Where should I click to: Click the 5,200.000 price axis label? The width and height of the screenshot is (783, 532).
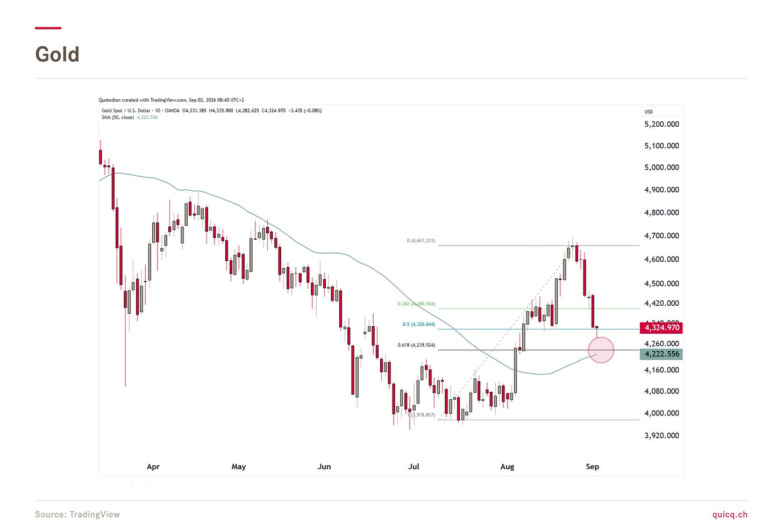click(661, 124)
